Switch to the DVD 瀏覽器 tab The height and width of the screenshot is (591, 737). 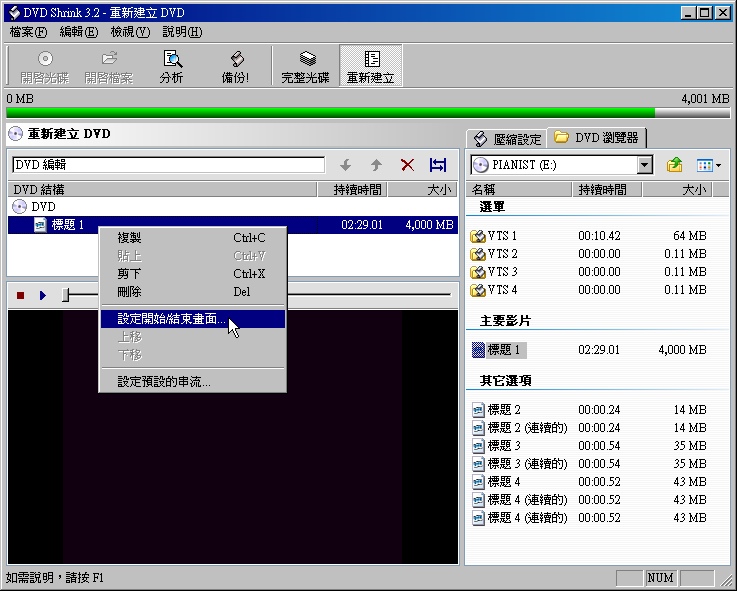click(596, 137)
